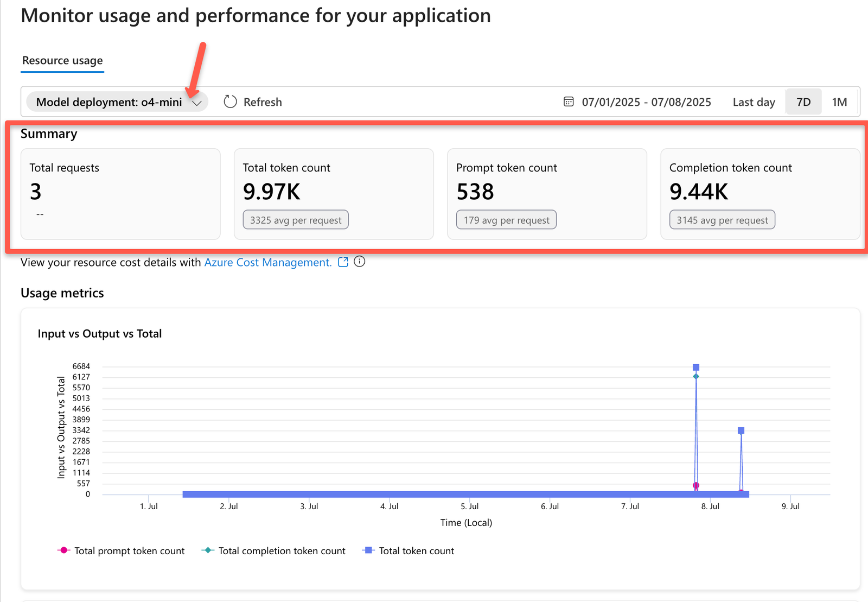The image size is (868, 602).
Task: Switch to the Resource usage tab
Action: (x=62, y=60)
